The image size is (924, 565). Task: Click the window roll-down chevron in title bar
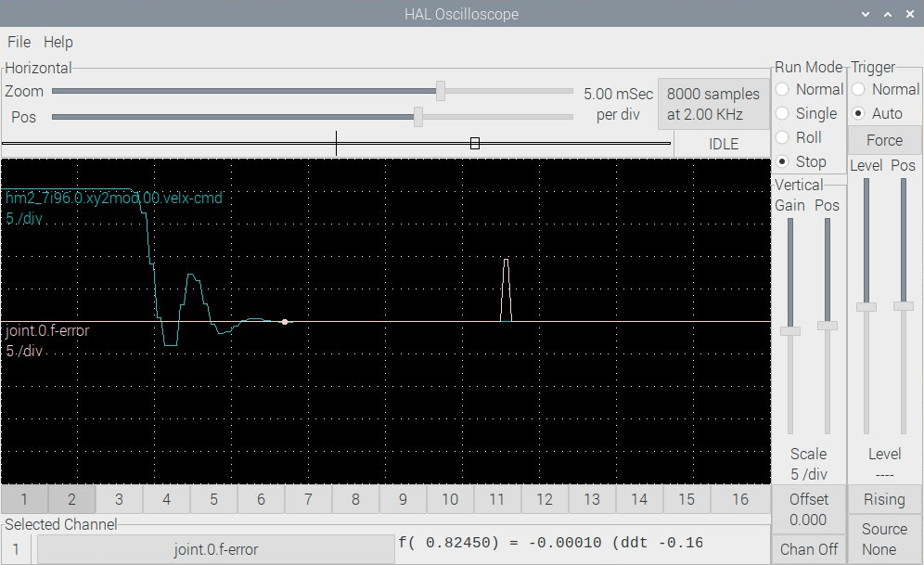coord(865,14)
